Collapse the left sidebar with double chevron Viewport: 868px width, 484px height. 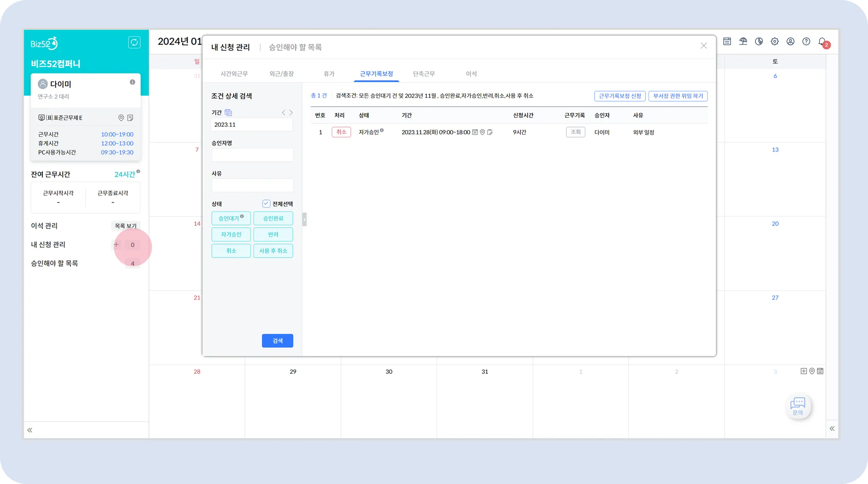click(x=30, y=430)
